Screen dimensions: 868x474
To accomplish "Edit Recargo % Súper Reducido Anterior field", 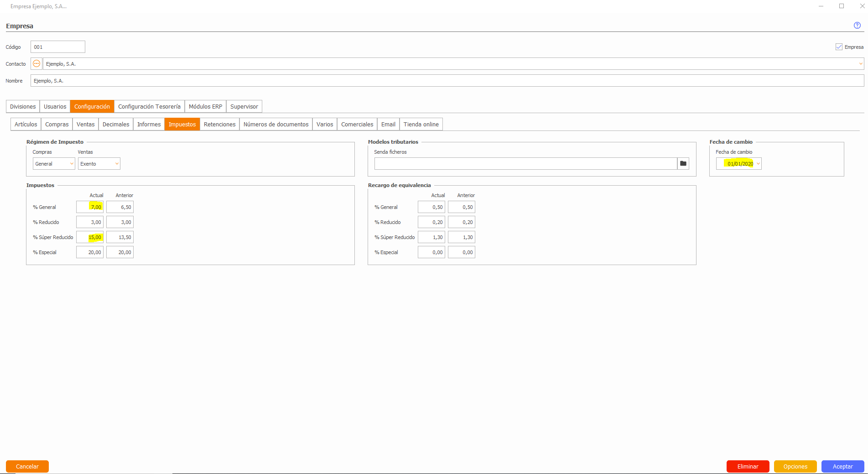I will 462,237.
